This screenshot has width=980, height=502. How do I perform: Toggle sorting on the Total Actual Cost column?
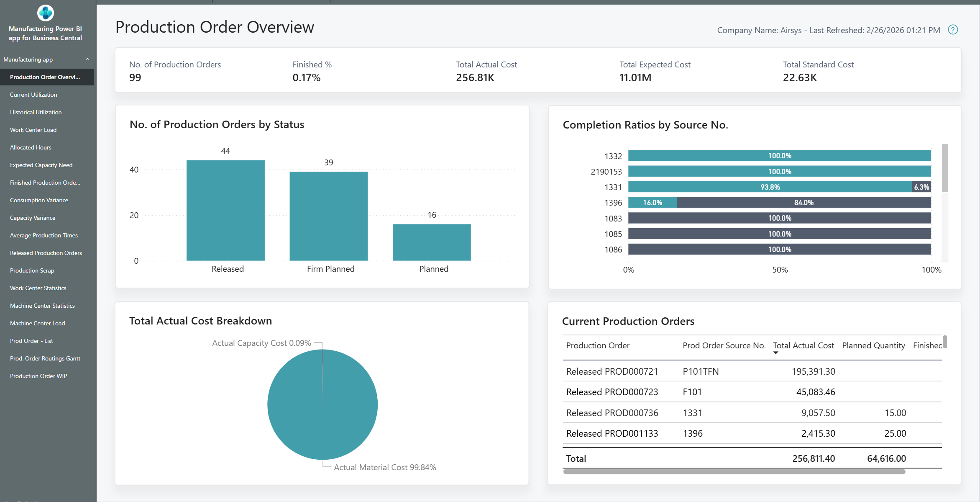[x=803, y=345]
